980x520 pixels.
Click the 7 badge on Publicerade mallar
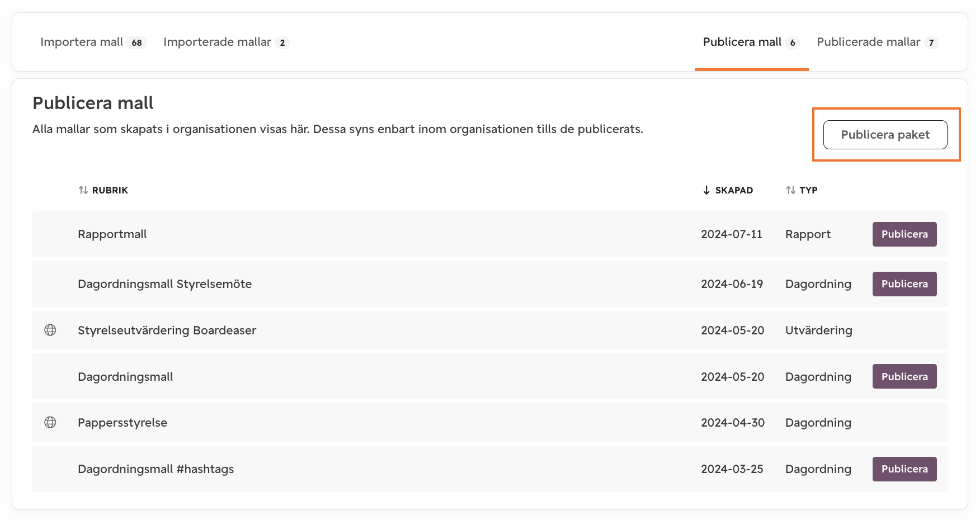point(931,42)
